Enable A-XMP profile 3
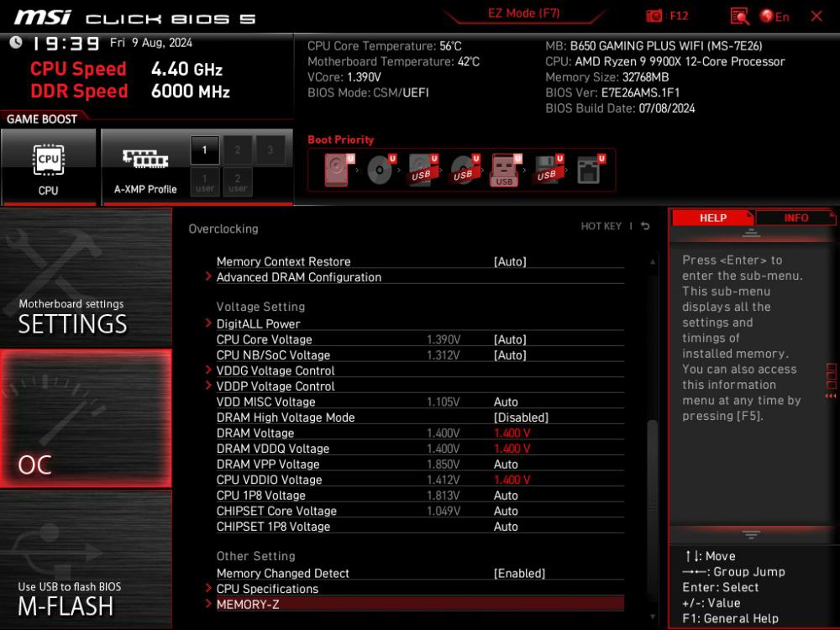Image resolution: width=840 pixels, height=630 pixels. [270, 150]
